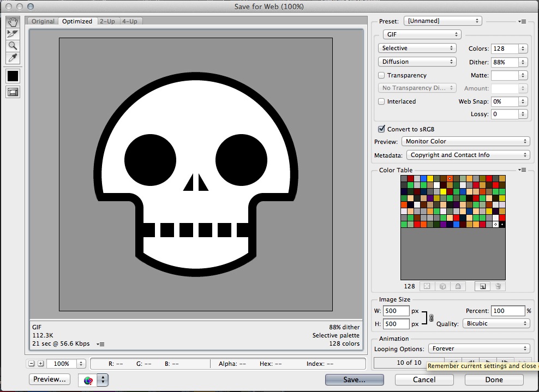This screenshot has height=392, width=539.
Task: Open the Color Table panel menu icon
Action: click(x=523, y=170)
